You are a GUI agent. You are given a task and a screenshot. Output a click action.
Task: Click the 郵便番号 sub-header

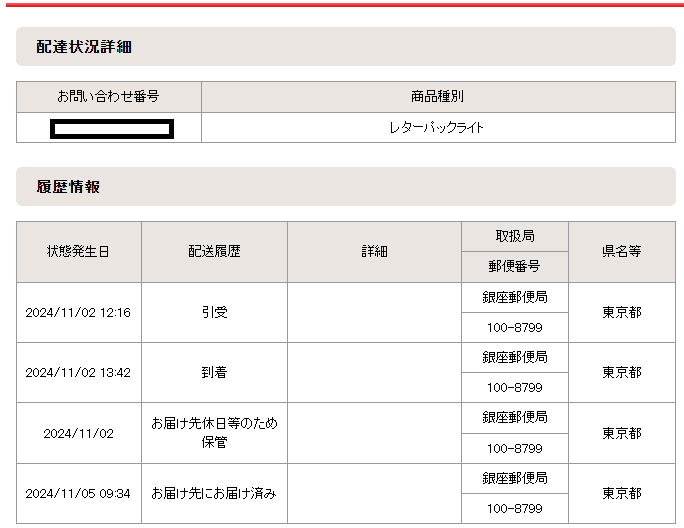click(x=515, y=267)
